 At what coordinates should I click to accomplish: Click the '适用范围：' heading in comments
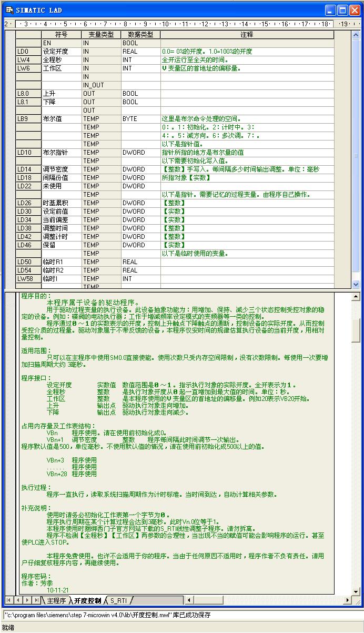36,350
